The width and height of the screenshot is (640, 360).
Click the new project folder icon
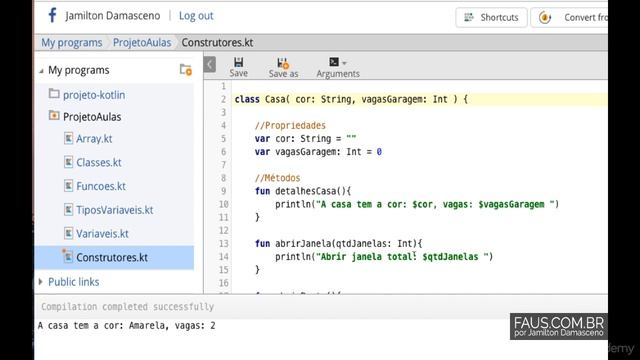click(x=186, y=70)
